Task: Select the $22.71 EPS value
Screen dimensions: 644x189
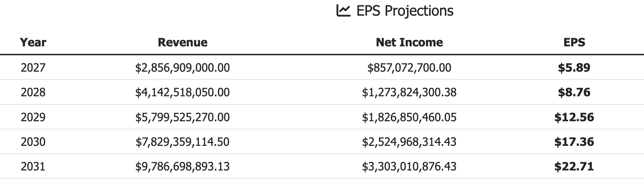Action: tap(574, 167)
